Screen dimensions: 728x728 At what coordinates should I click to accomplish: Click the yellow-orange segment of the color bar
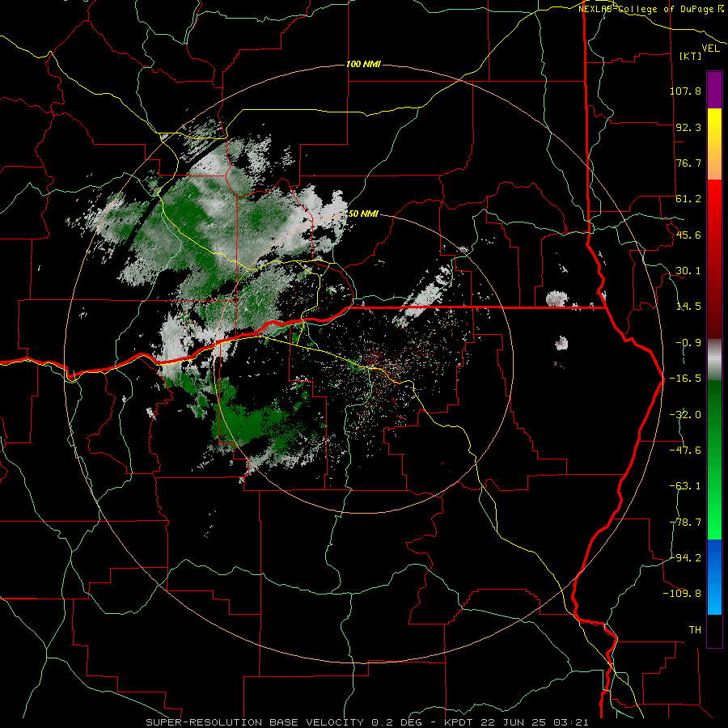(714, 144)
